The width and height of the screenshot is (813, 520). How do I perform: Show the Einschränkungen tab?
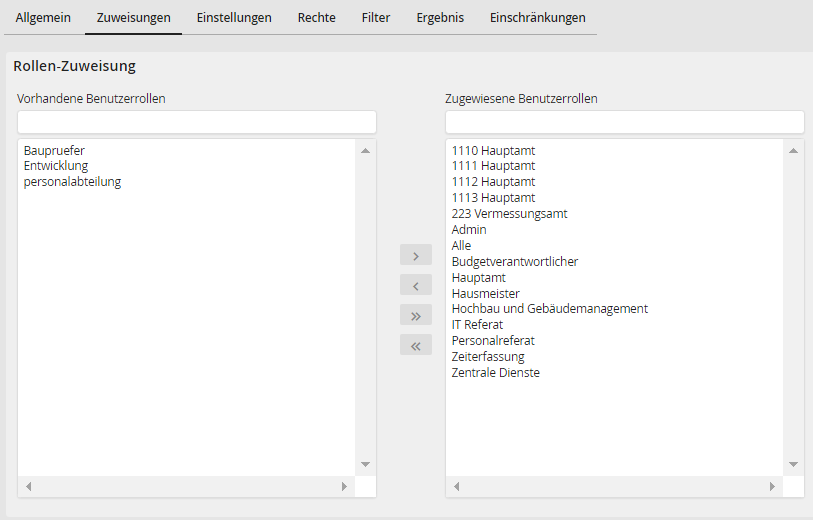point(537,18)
